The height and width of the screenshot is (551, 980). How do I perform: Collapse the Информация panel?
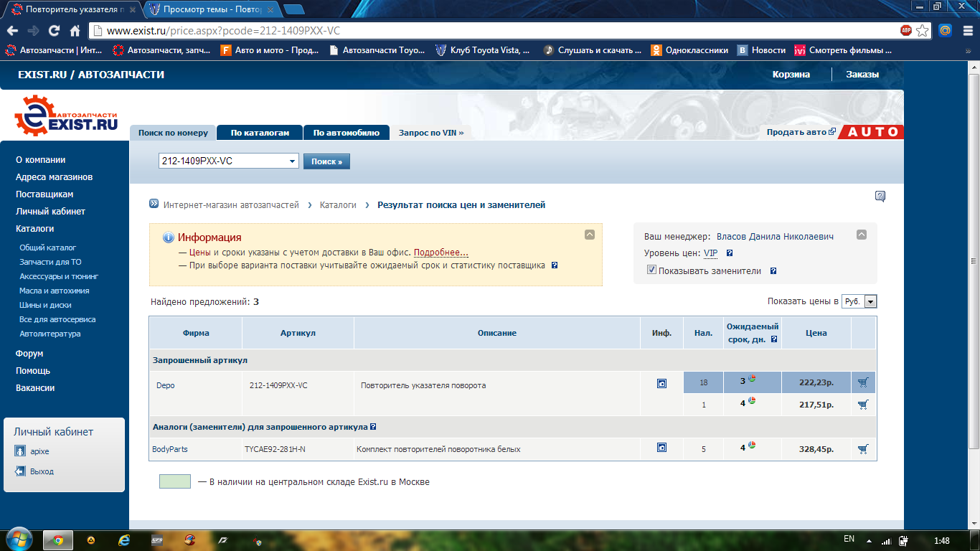[x=590, y=235]
